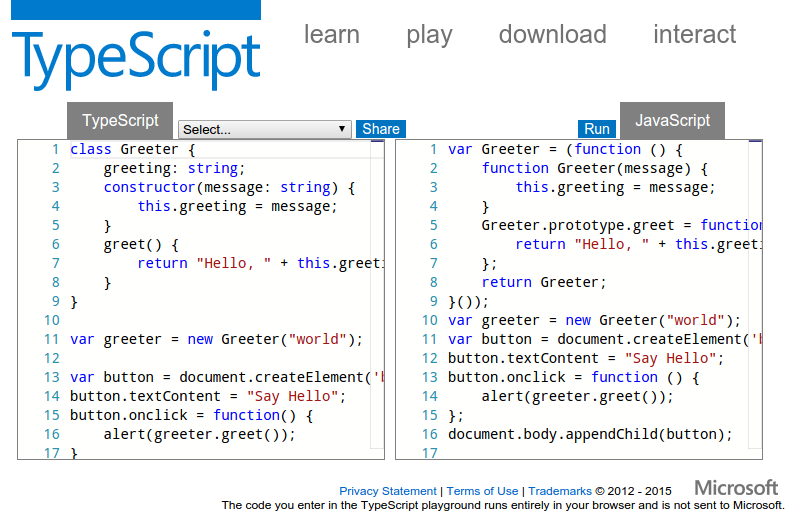Click 'this.greeting = message;' in JavaScript pane

[615, 188]
